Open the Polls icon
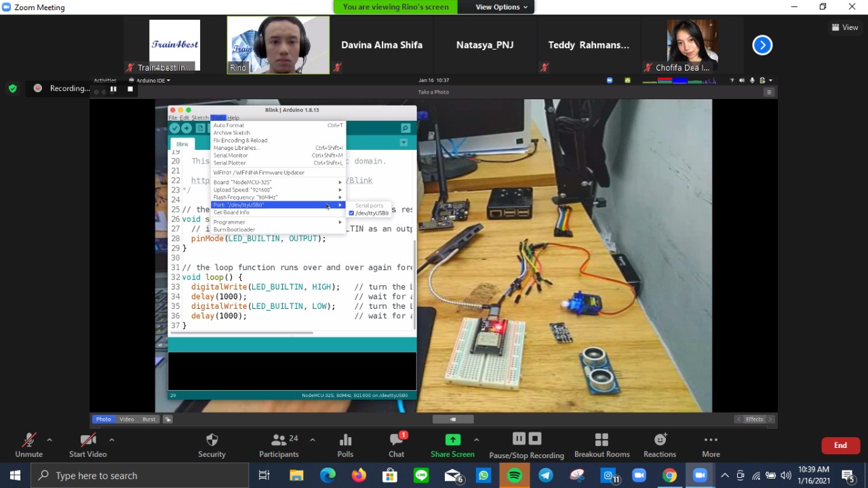This screenshot has width=868, height=488. point(345,440)
